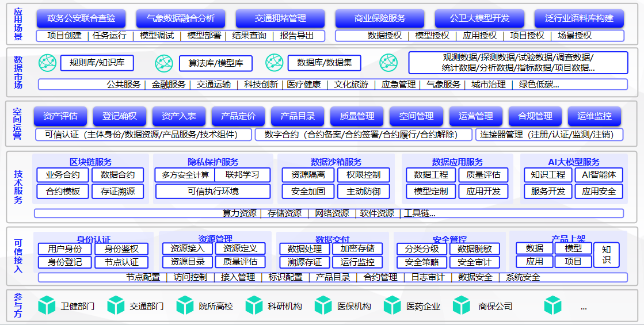Select the AI智能体 box
The width and height of the screenshot is (644, 325).
[599, 175]
